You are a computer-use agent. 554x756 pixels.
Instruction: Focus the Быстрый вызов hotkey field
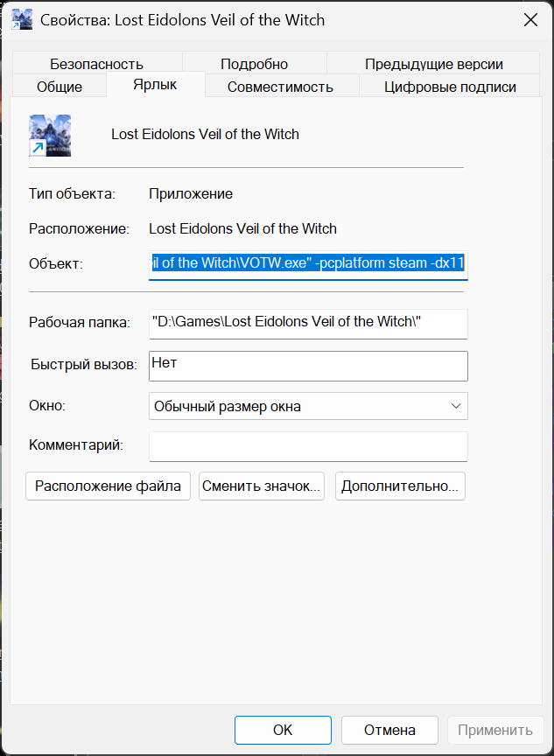308,366
